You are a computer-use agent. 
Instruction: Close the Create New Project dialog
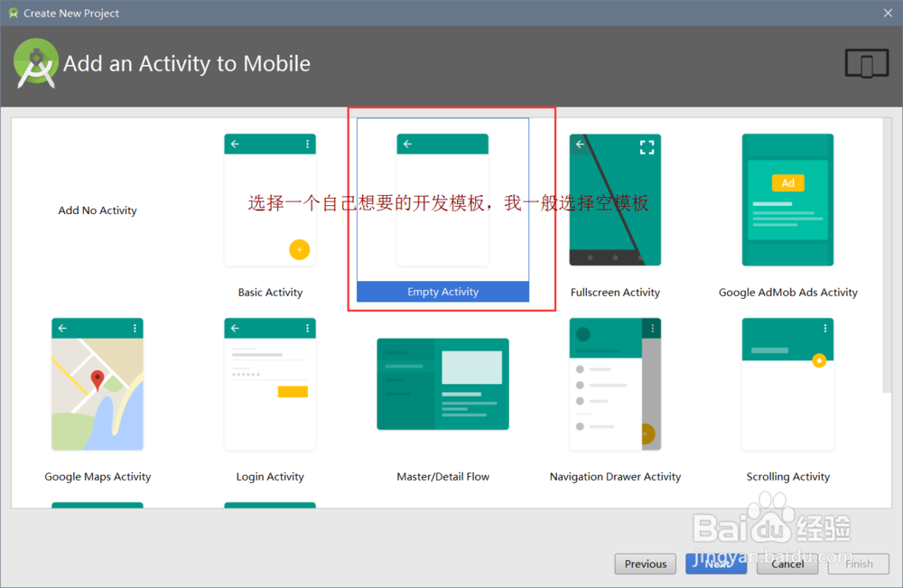click(x=888, y=13)
